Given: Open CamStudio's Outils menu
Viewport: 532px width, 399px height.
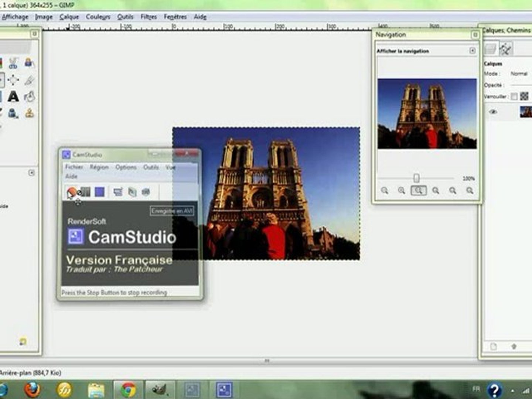Looking at the screenshot, I should (151, 167).
